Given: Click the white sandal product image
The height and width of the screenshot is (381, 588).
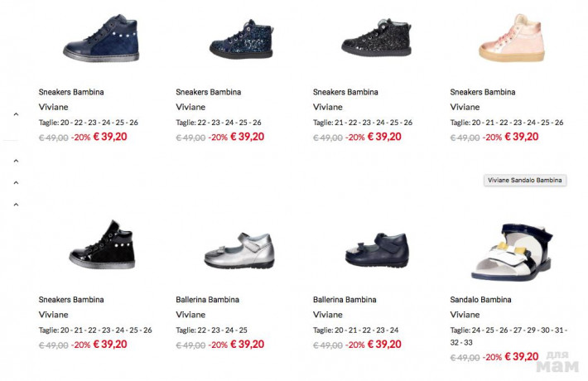Looking at the screenshot, I should 512,249.
